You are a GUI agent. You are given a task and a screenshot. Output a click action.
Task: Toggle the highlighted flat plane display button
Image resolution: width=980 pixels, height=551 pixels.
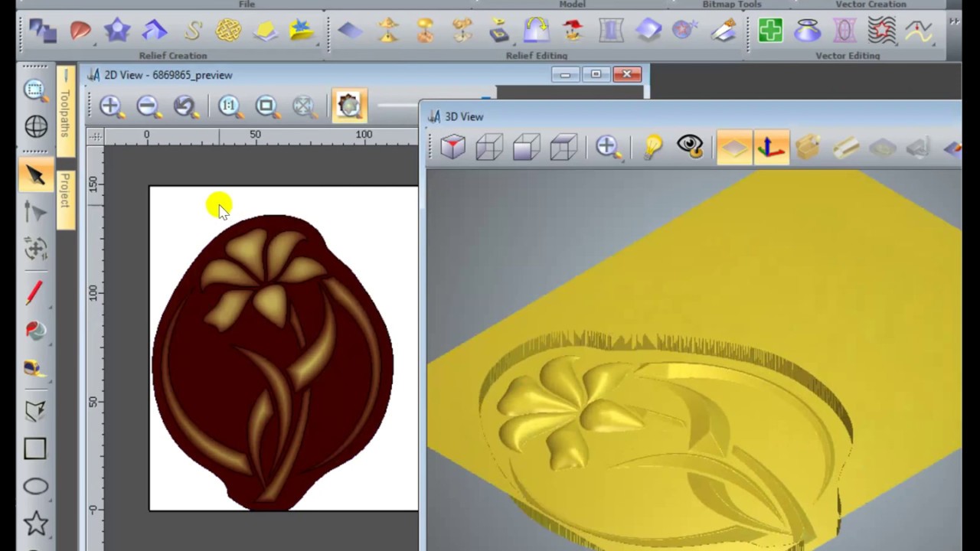734,147
